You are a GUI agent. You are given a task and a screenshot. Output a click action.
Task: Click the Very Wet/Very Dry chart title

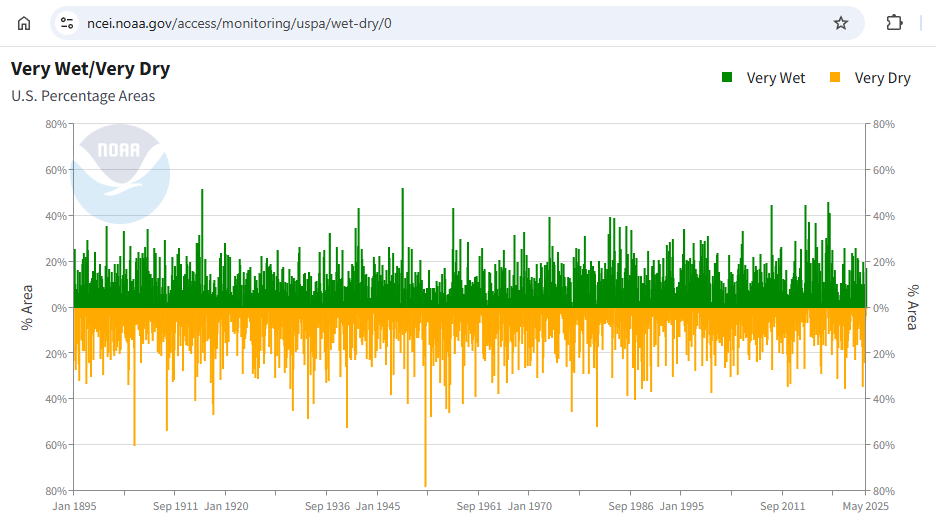pos(90,69)
